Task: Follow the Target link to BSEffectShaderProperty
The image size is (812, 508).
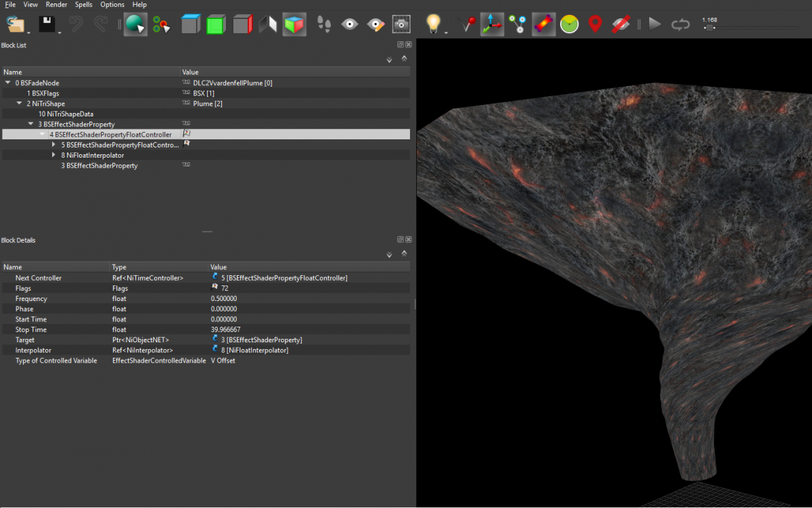Action: pos(261,340)
